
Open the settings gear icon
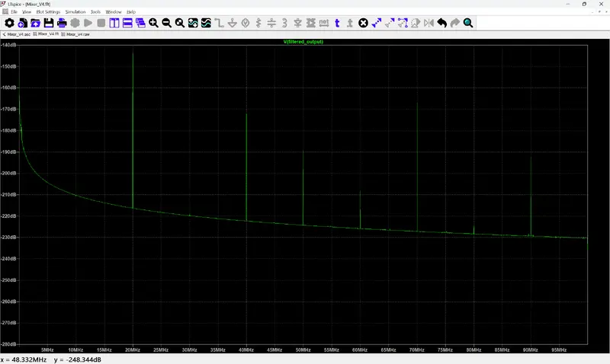[x=9, y=23]
